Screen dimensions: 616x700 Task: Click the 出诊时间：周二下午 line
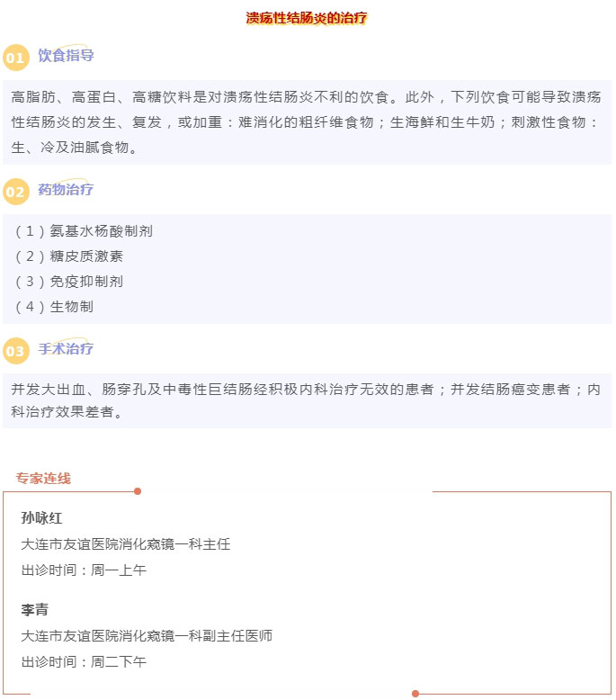click(x=84, y=662)
